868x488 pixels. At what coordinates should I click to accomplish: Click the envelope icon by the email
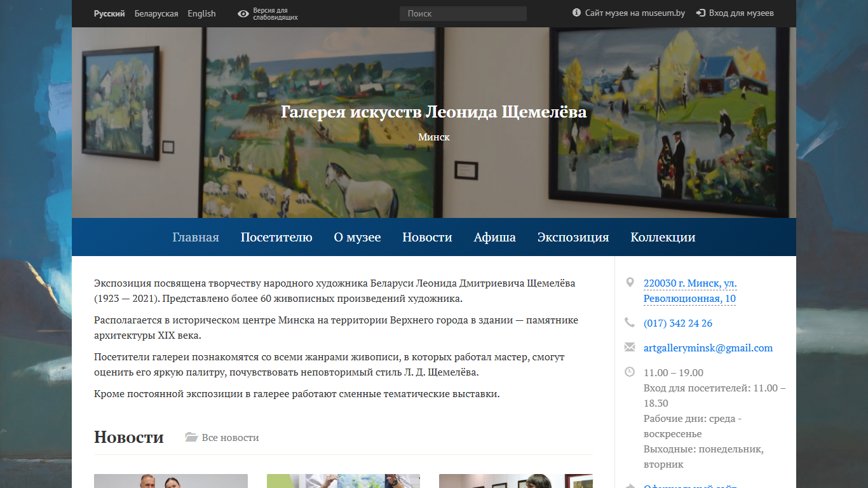coord(630,347)
